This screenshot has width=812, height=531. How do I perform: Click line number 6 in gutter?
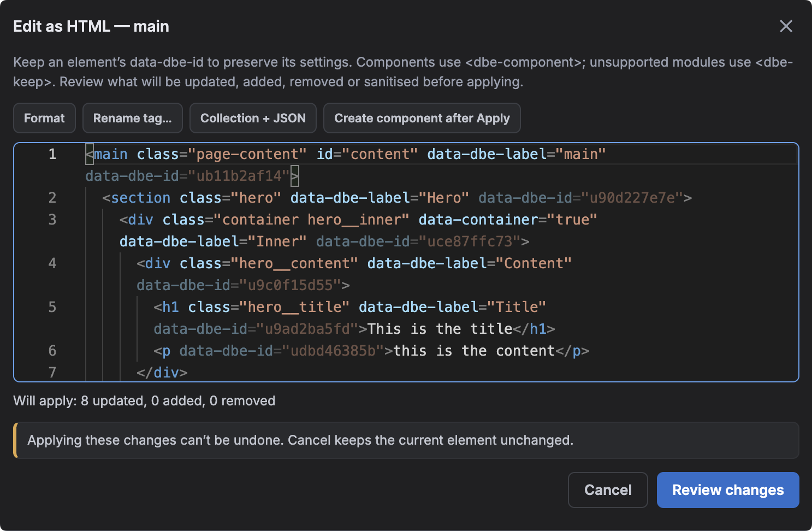[x=52, y=351]
